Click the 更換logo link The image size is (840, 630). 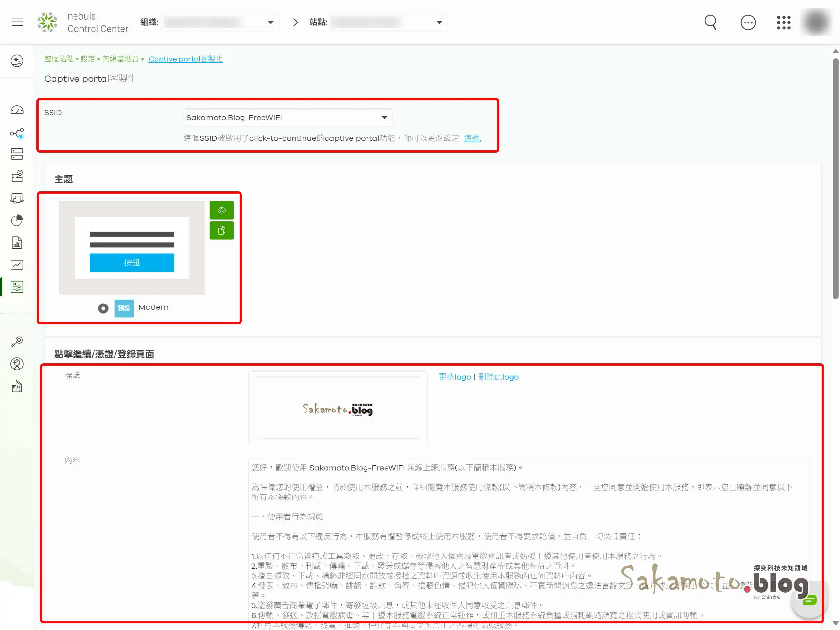click(454, 377)
